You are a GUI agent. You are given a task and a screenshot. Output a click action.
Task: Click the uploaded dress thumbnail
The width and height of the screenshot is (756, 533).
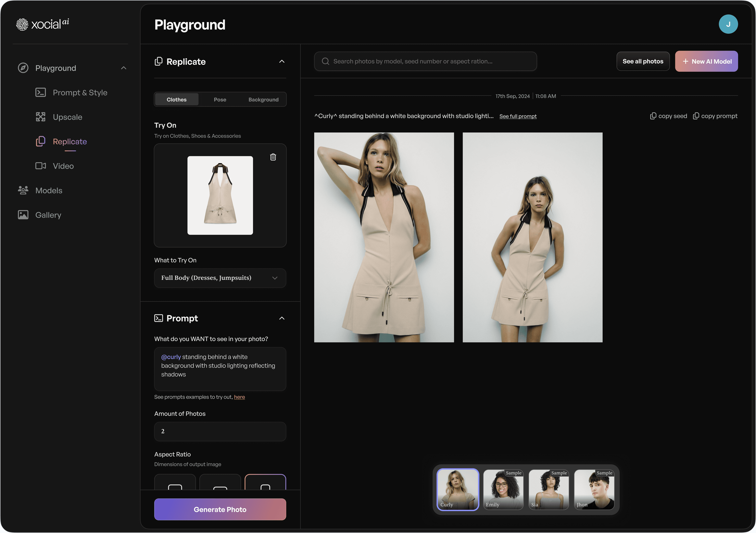pyautogui.click(x=220, y=195)
